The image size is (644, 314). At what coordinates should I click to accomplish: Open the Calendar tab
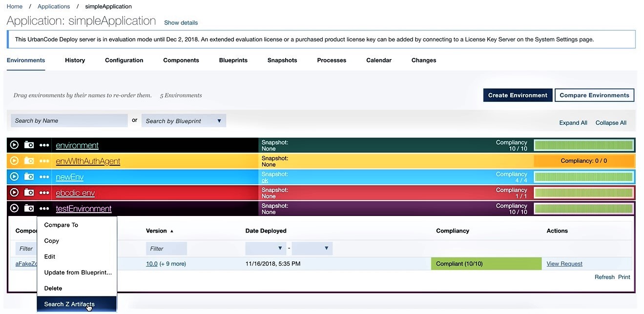(x=379, y=60)
